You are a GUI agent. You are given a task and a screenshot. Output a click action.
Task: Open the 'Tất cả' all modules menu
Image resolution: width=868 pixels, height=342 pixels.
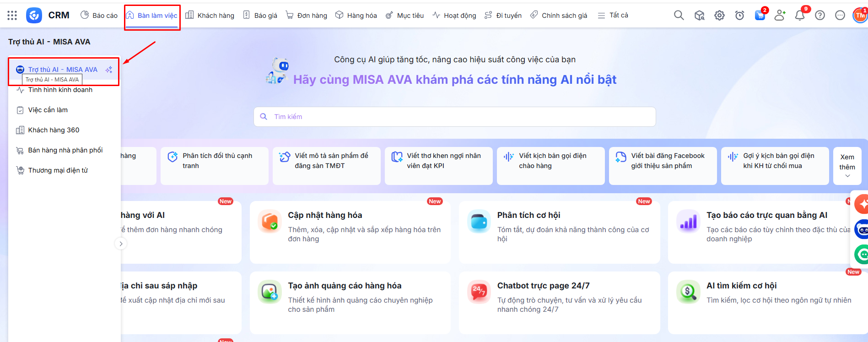pos(613,16)
